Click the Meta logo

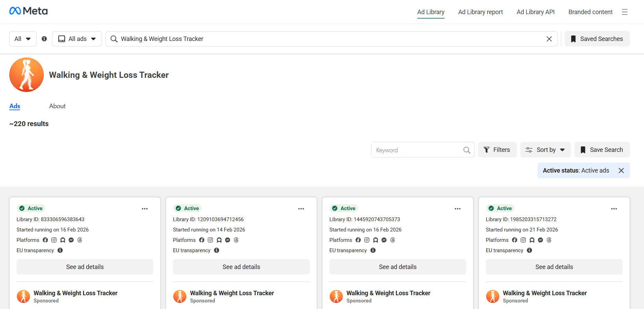tap(29, 11)
